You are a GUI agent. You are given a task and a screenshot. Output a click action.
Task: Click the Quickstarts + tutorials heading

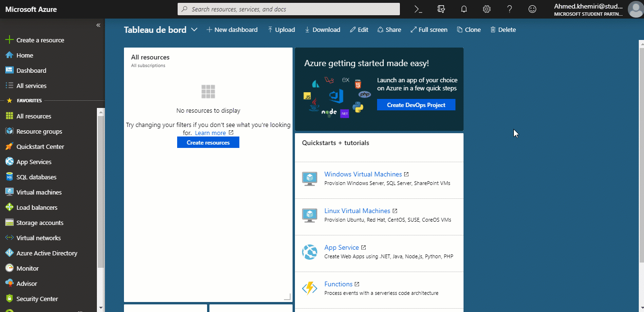pyautogui.click(x=335, y=143)
